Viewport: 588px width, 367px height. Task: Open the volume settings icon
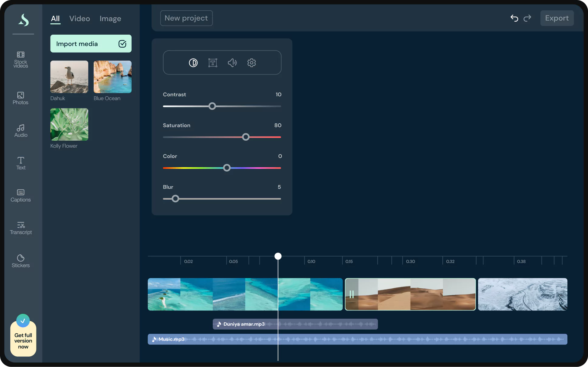(232, 63)
